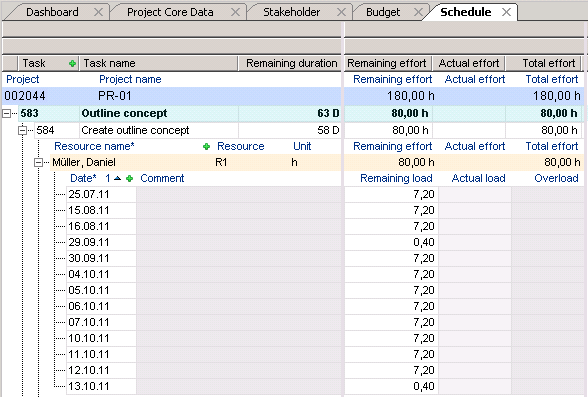The height and width of the screenshot is (397, 588).
Task: Click gray Remaining effort column header
Action: coord(387,63)
